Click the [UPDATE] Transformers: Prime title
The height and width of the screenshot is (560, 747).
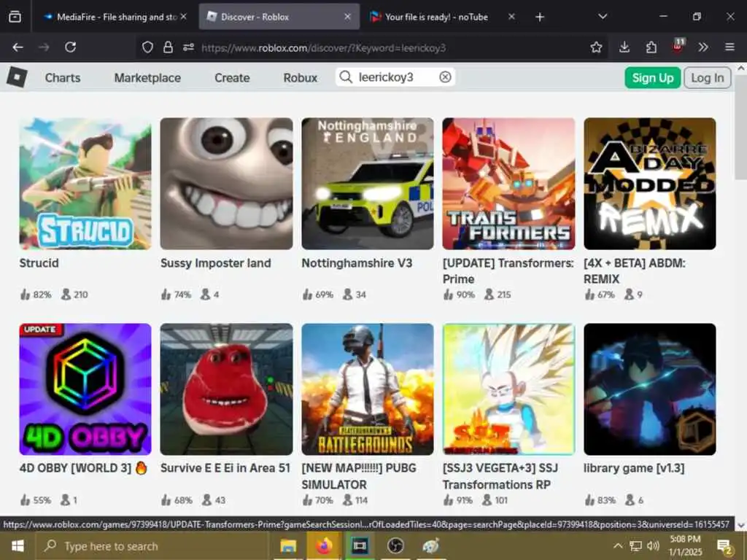(508, 271)
